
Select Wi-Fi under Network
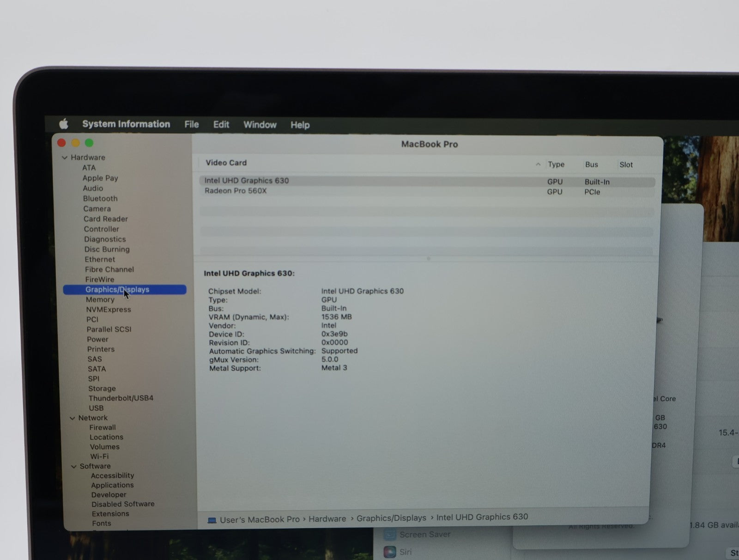coord(99,456)
